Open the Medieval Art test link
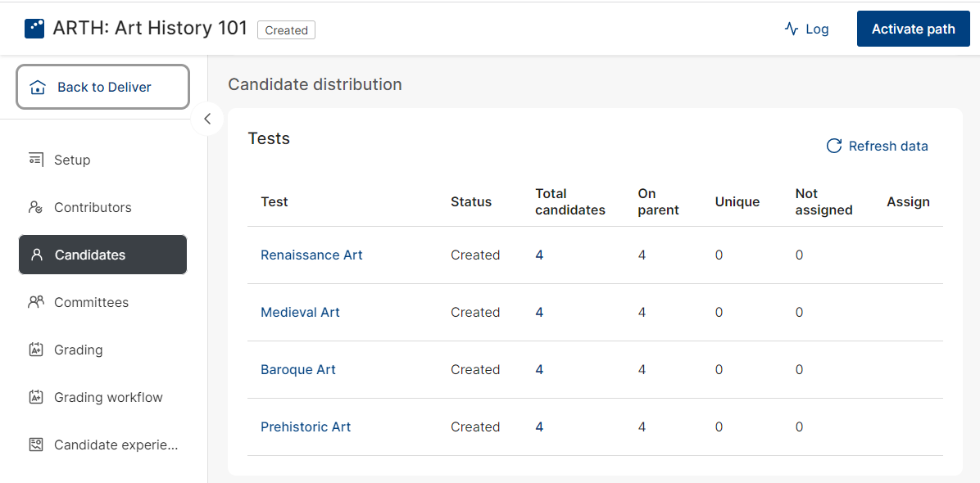The width and height of the screenshot is (980, 483). [300, 312]
